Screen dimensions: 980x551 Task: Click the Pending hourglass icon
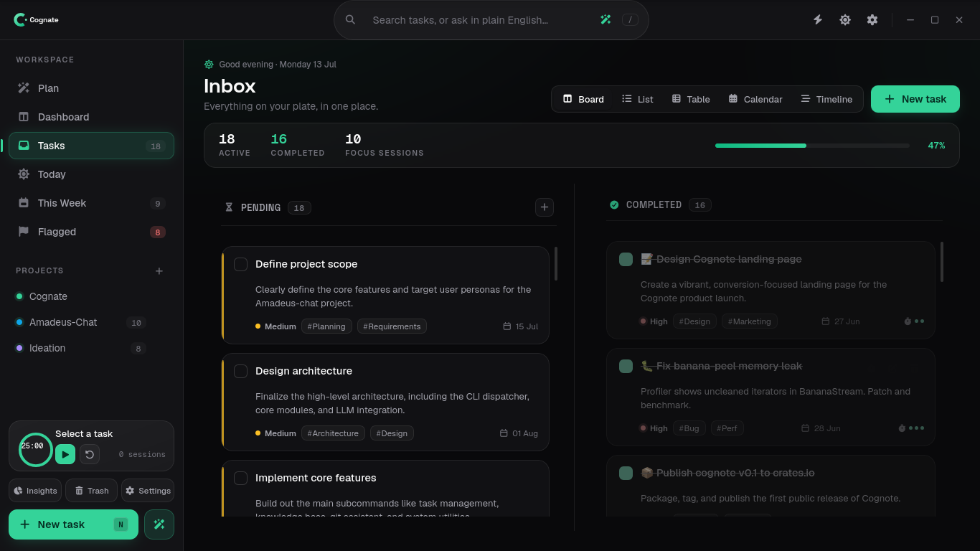[229, 207]
